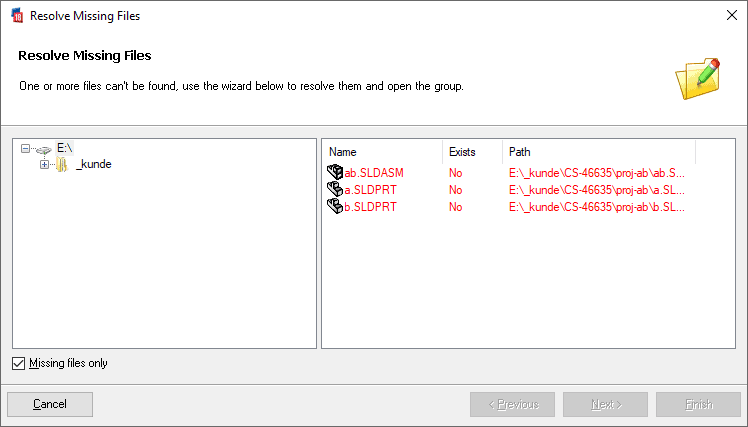The width and height of the screenshot is (748, 427).
Task: Sort list by Path column header
Action: [x=599, y=152]
